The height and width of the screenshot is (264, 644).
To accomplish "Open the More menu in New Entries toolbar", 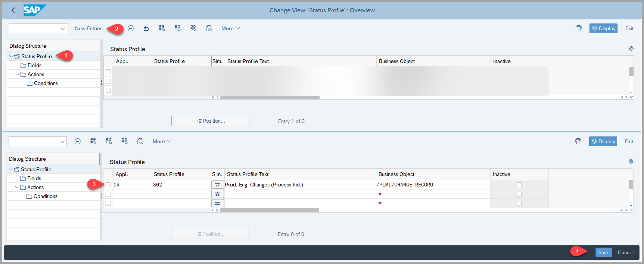I will pos(230,28).
